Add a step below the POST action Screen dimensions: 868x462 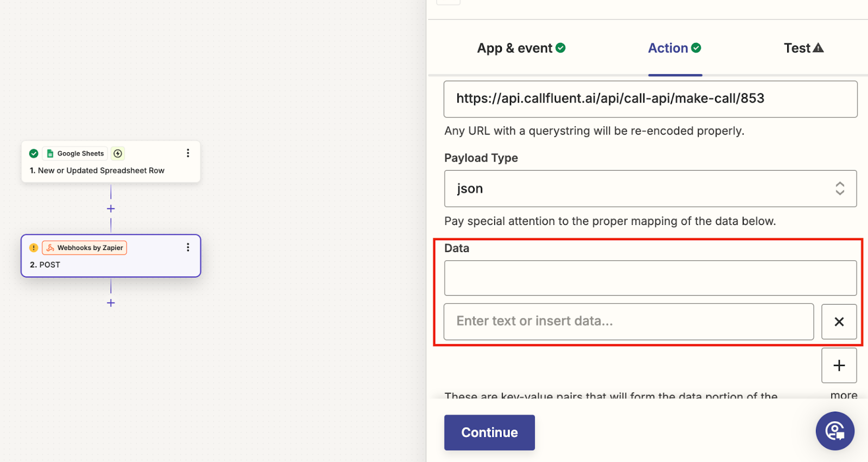[x=111, y=303]
